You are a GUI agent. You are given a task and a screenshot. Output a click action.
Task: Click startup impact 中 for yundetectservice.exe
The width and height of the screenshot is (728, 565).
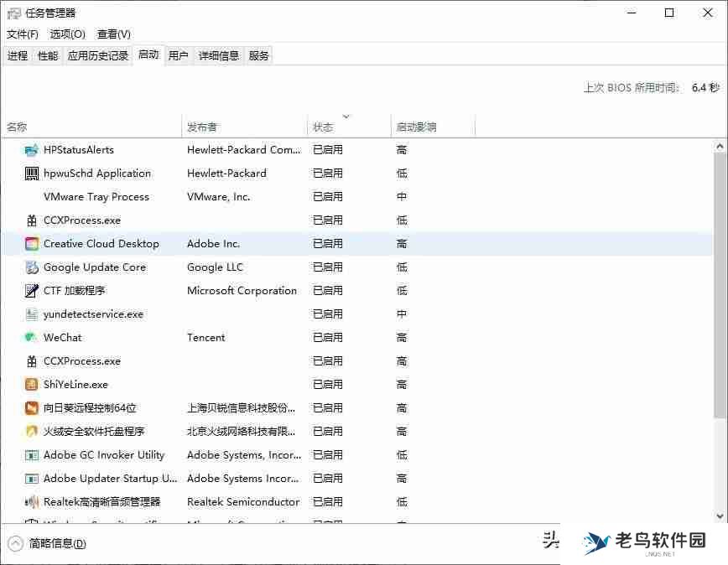pos(402,314)
